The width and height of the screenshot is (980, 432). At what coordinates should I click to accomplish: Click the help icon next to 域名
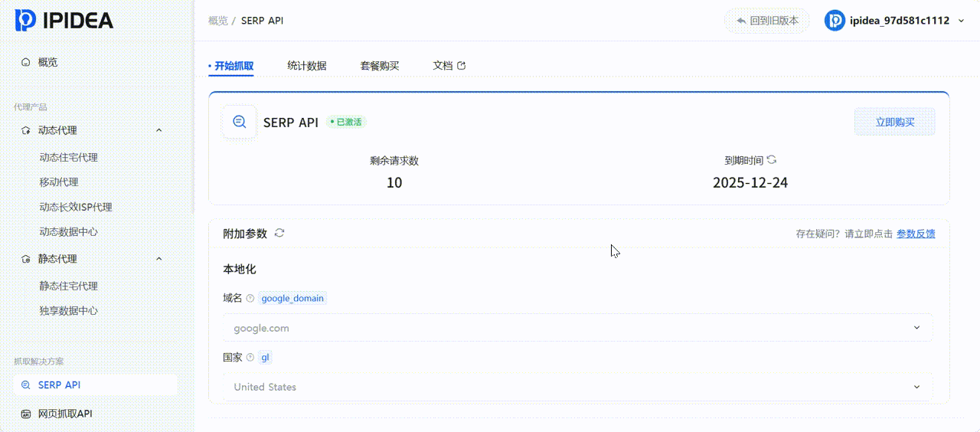(x=250, y=298)
